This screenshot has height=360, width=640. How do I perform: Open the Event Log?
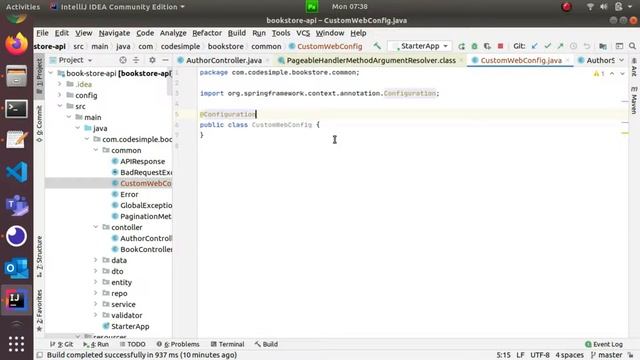[x=604, y=344]
